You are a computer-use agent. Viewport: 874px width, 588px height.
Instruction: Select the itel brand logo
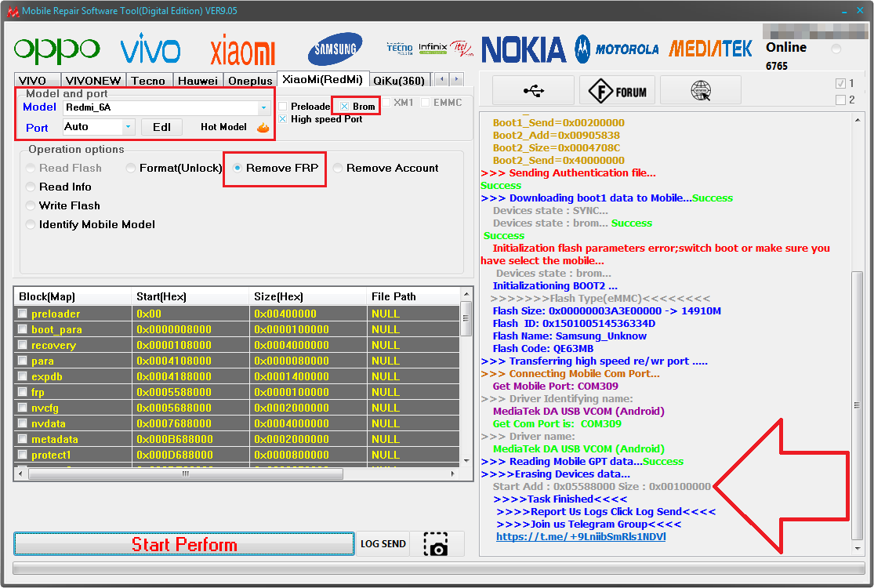point(462,49)
